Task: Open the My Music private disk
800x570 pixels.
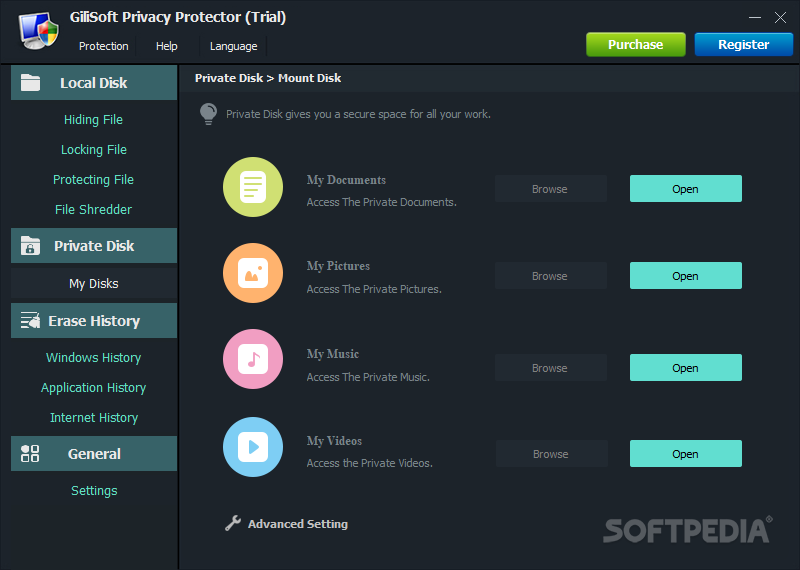Action: (686, 367)
